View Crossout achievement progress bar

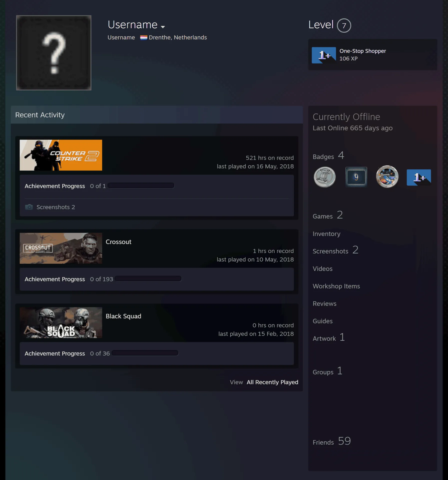148,278
